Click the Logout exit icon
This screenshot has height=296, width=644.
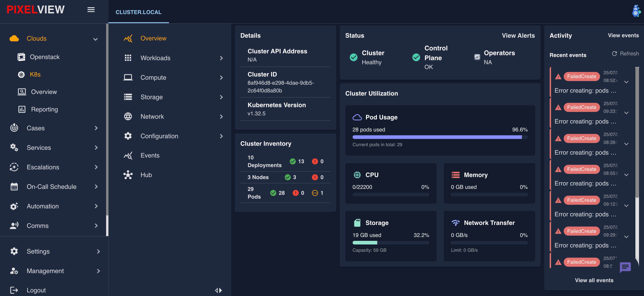click(14, 290)
